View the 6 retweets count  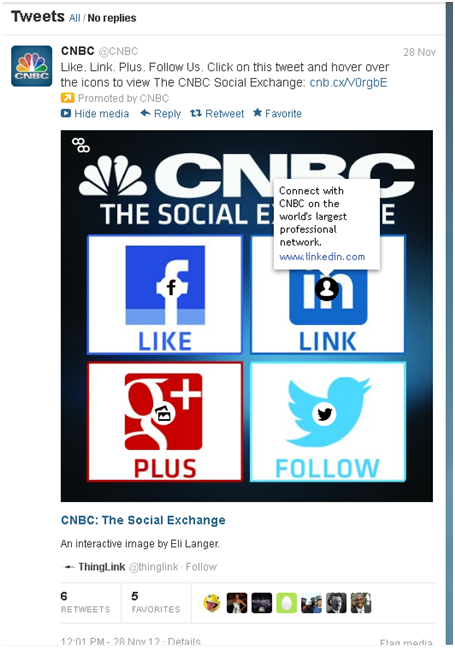tap(86, 602)
